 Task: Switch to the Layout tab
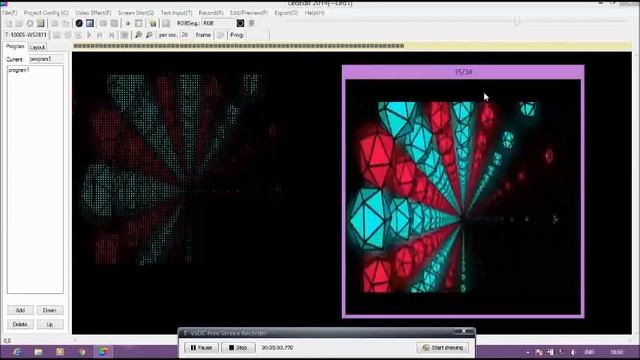click(x=37, y=47)
